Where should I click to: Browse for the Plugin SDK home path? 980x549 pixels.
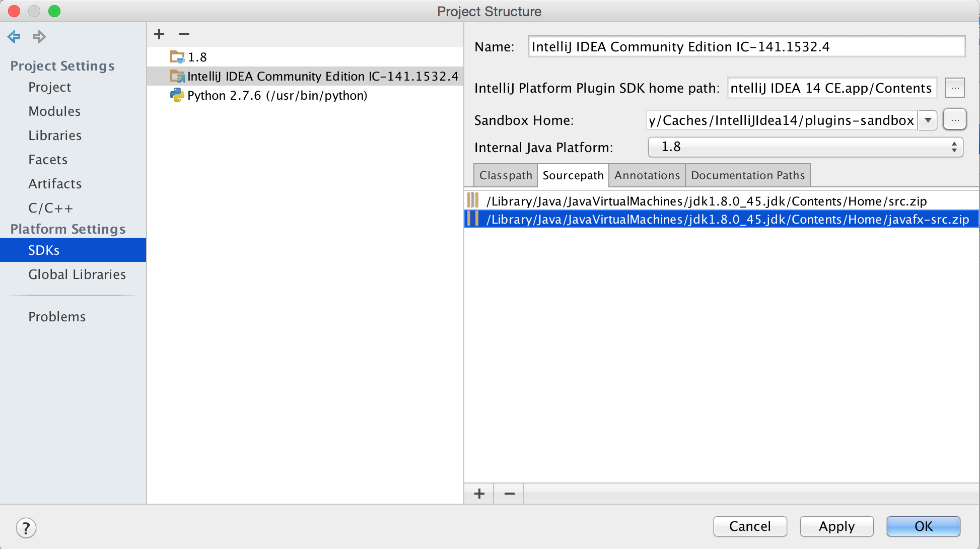[x=954, y=87]
